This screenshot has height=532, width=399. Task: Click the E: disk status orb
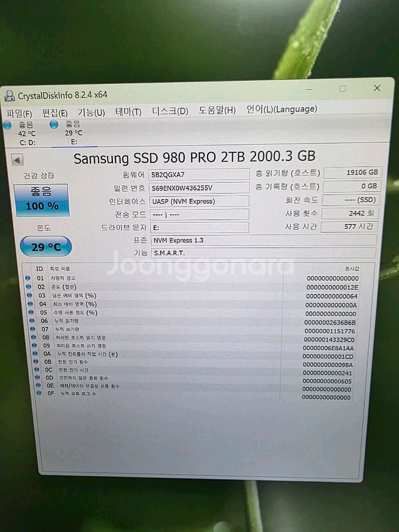pos(54,124)
